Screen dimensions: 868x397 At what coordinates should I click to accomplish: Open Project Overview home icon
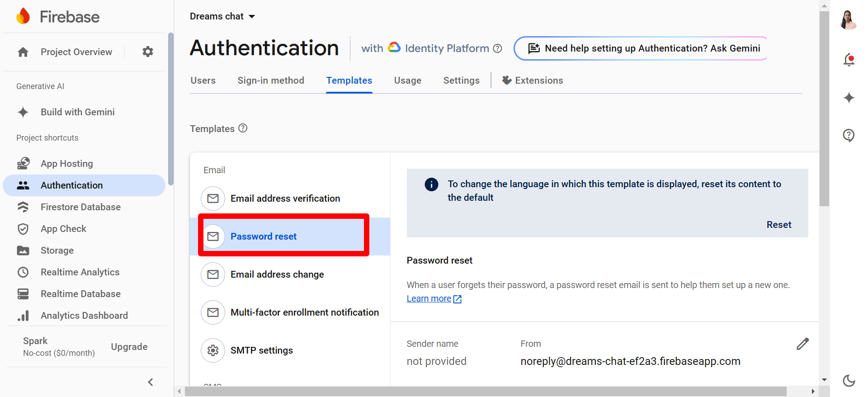[x=23, y=52]
